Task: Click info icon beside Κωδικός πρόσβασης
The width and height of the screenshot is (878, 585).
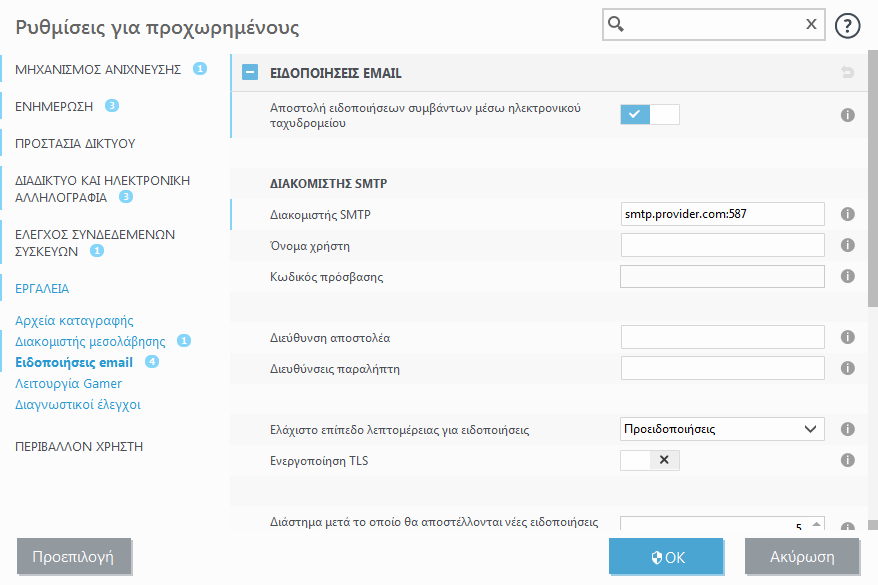Action: click(847, 276)
